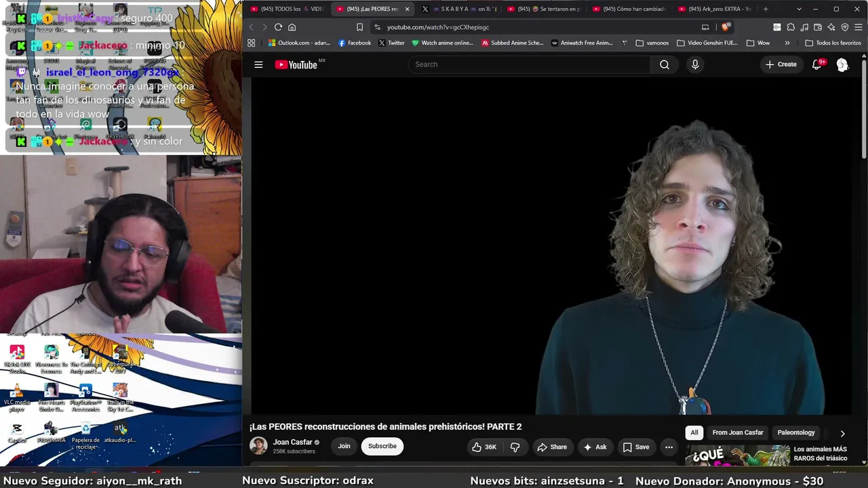Open the browser extensions puzzle icon
Screen dimensions: 868x488
791,27
